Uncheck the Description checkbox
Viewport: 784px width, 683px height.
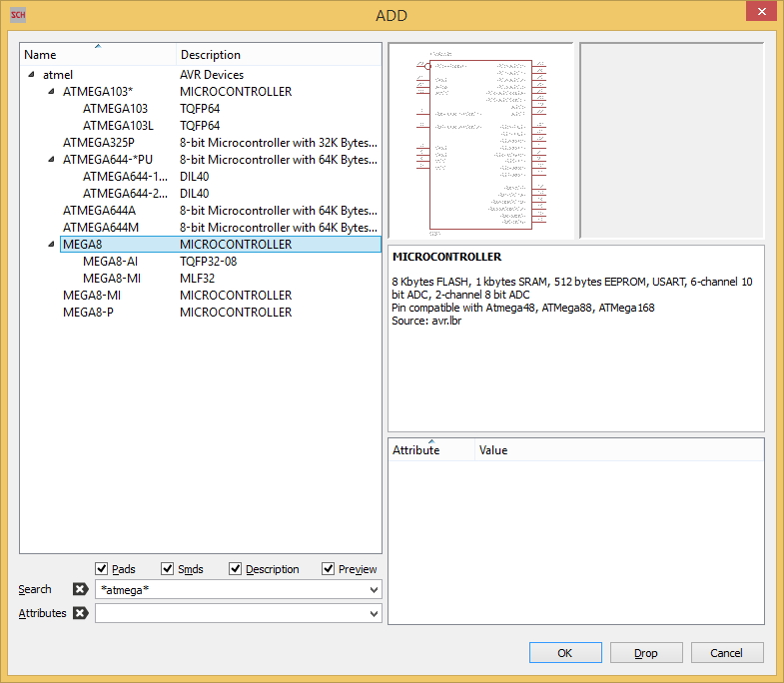click(x=235, y=568)
